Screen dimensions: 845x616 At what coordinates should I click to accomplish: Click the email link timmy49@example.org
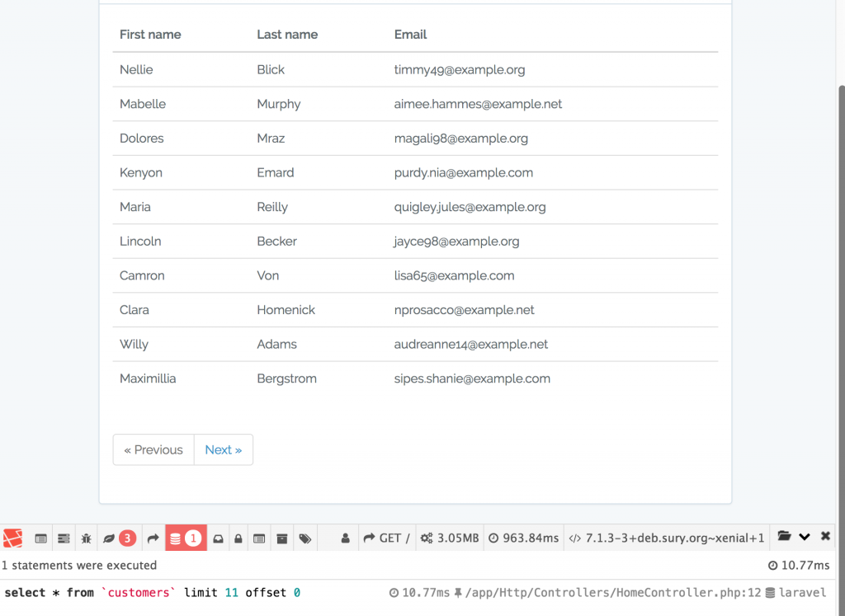(460, 69)
